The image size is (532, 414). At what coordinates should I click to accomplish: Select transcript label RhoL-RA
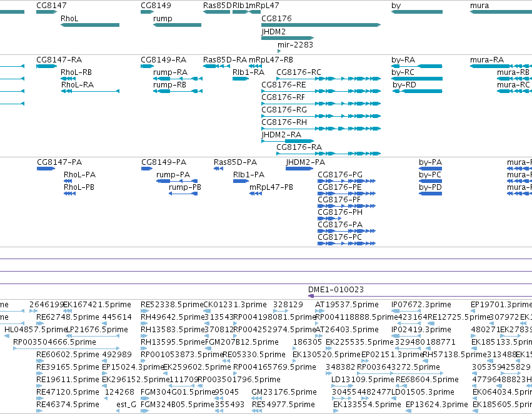[x=78, y=85]
